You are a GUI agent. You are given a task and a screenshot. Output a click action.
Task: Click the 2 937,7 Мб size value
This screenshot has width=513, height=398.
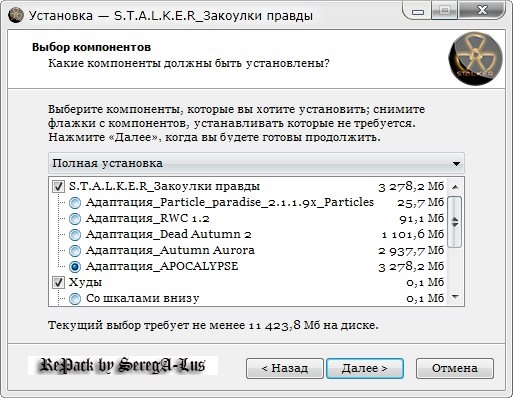pos(411,251)
